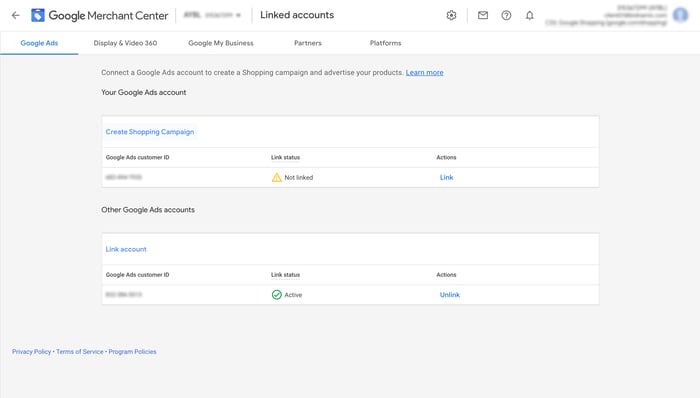This screenshot has height=398, width=700.
Task: Open the user profile avatar
Action: click(680, 15)
